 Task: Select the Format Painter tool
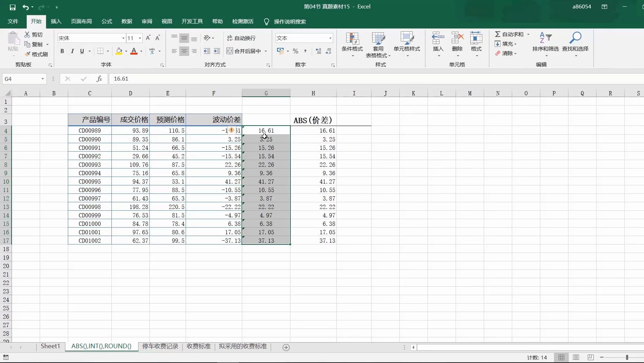(36, 54)
